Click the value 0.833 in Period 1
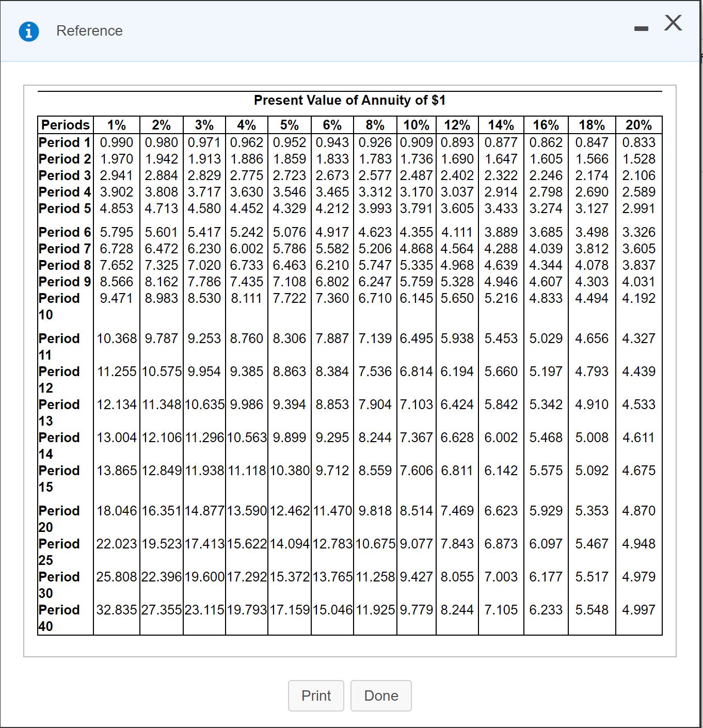Screen dimensions: 703x728 tap(639, 142)
